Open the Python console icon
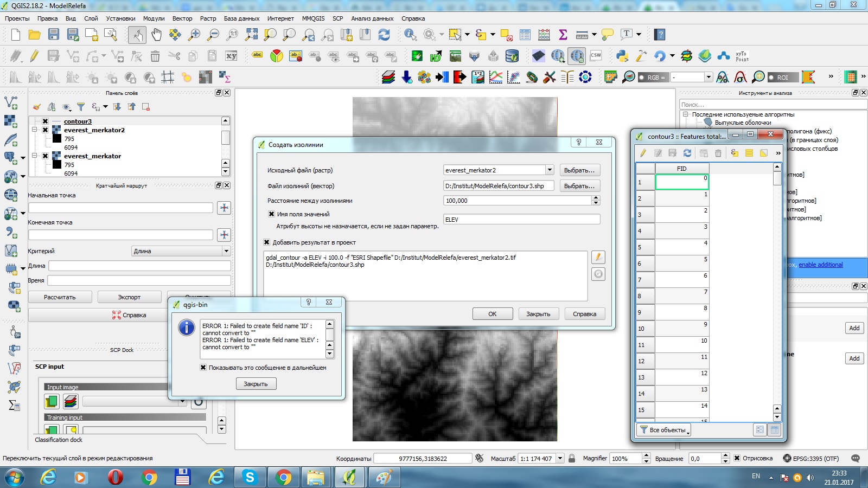The height and width of the screenshot is (488, 868). pyautogui.click(x=622, y=56)
